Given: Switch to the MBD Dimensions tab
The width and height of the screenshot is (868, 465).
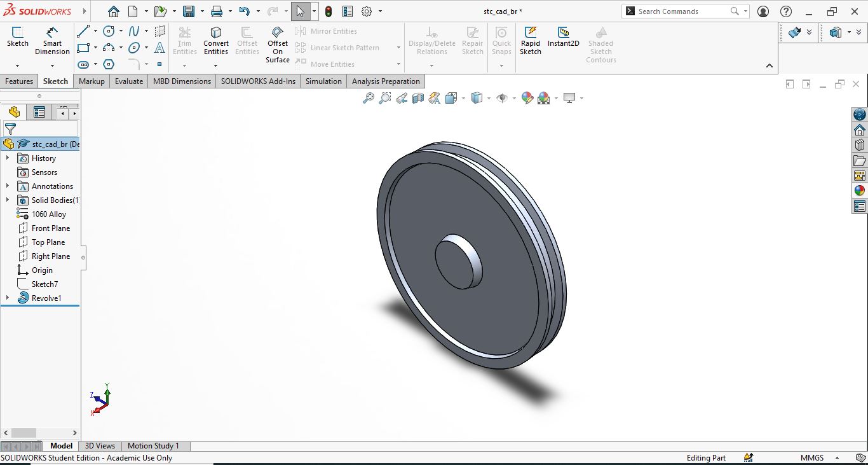Looking at the screenshot, I should point(182,81).
